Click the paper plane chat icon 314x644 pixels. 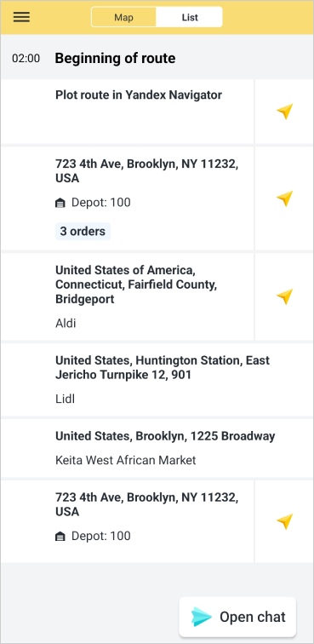click(201, 617)
